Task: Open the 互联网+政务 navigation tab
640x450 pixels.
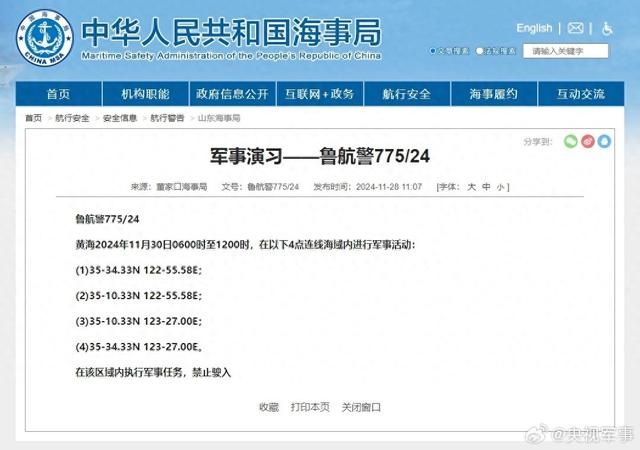Action: tap(320, 94)
